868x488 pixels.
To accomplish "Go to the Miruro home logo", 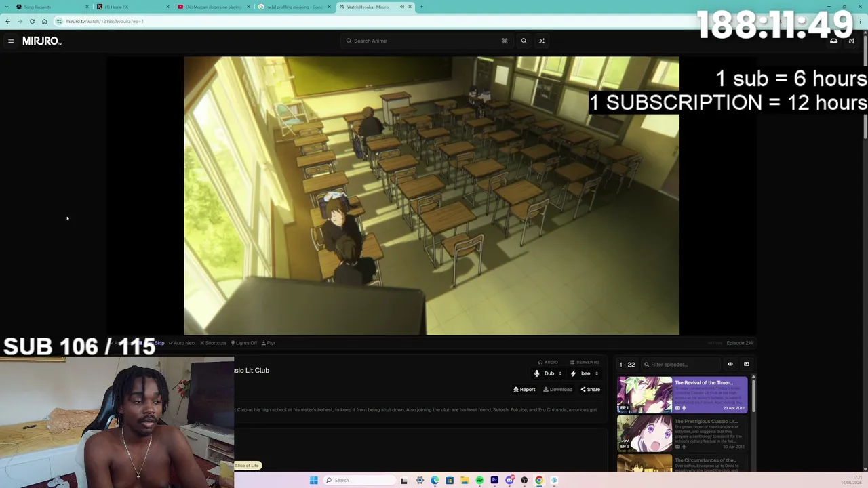I will 42,41.
